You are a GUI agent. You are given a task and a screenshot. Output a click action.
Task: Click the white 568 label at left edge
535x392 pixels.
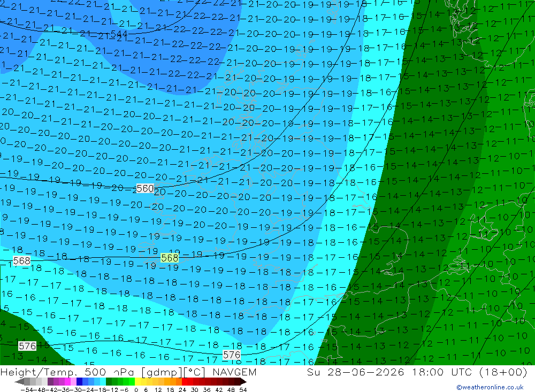pos(21,261)
